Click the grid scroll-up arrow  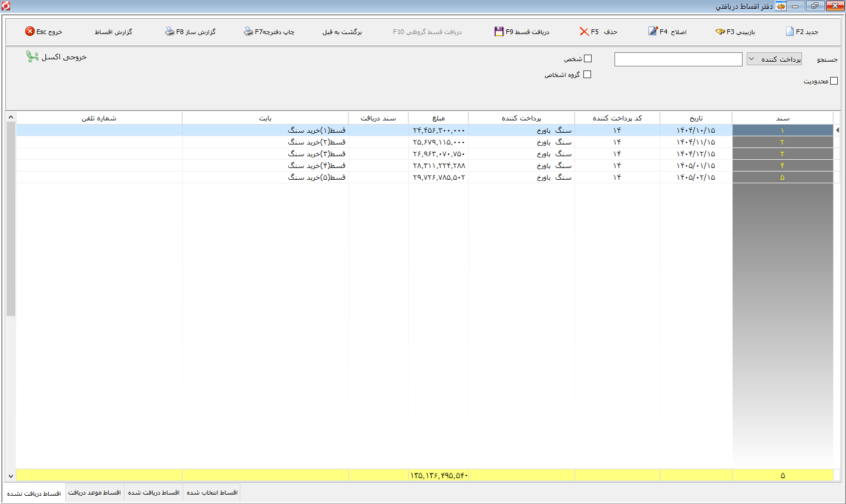(x=11, y=117)
